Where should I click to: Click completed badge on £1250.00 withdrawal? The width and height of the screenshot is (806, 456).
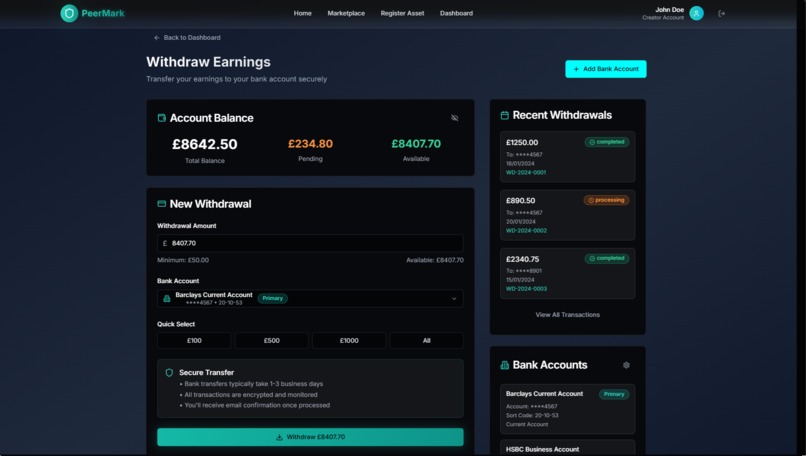607,142
